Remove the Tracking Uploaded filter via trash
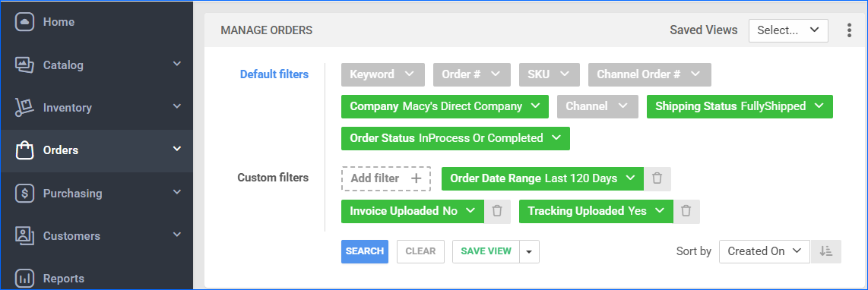Screen dimensions: 868x290 (686, 211)
